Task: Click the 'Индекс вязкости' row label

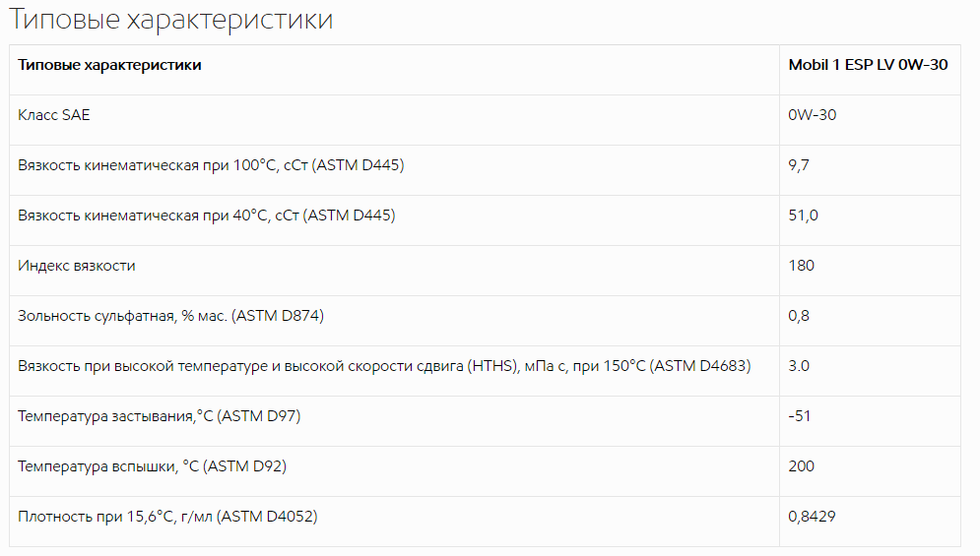Action: pos(76,266)
